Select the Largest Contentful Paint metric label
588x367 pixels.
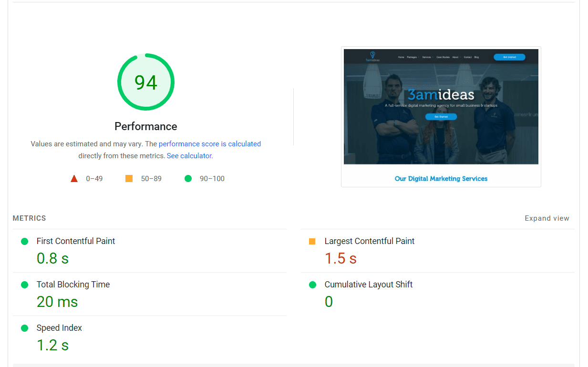coord(370,241)
